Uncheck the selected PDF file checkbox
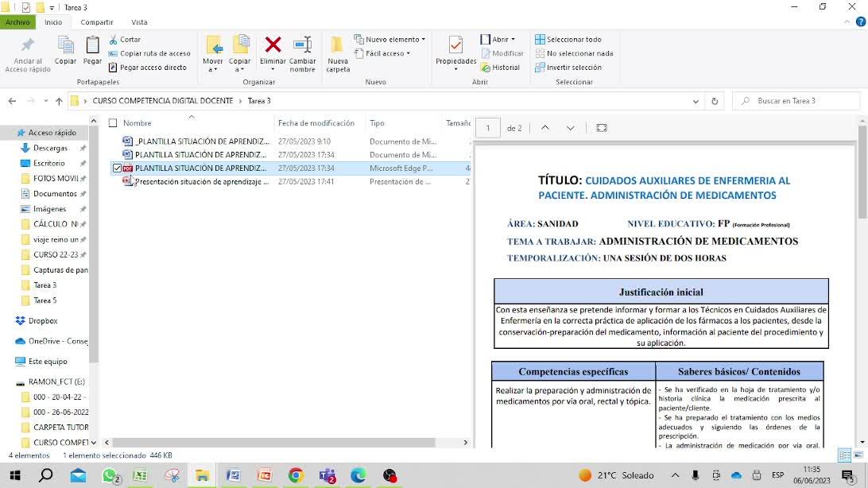Viewport: 868px width, 488px height. (118, 168)
